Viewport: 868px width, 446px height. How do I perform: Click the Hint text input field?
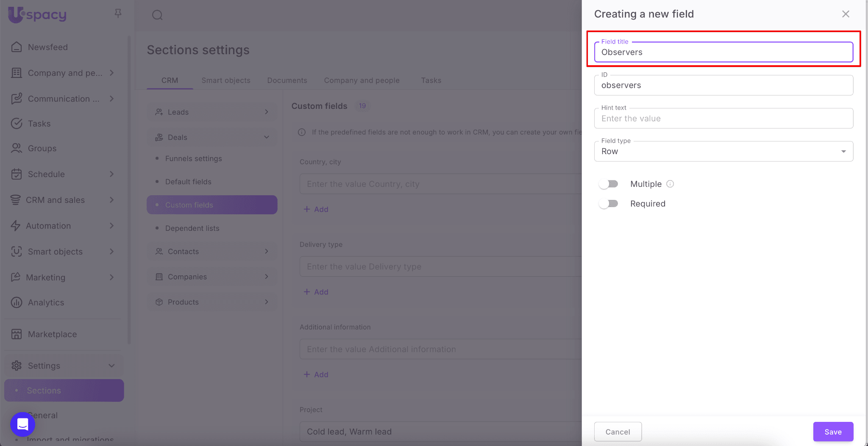(723, 119)
